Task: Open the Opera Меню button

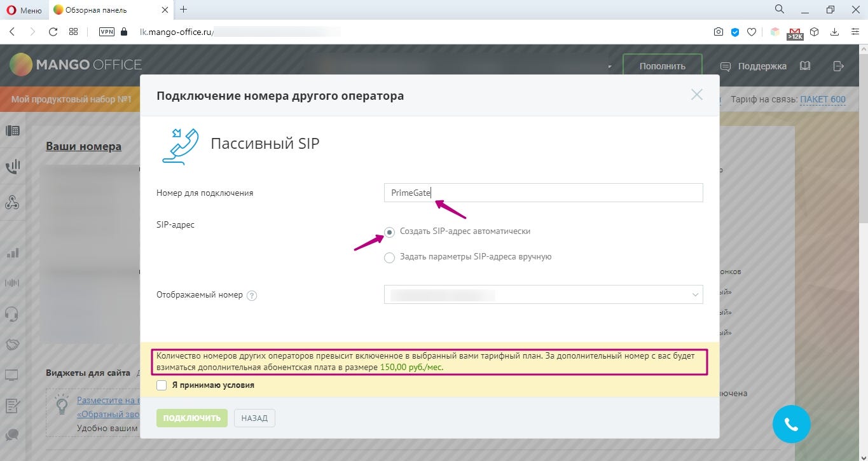Action: click(x=24, y=10)
